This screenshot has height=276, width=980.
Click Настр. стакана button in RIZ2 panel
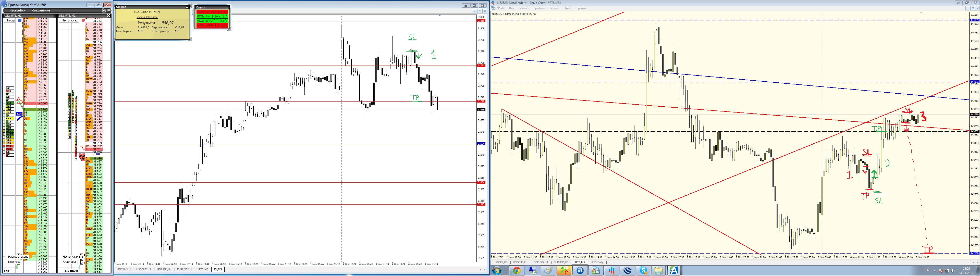[18, 257]
